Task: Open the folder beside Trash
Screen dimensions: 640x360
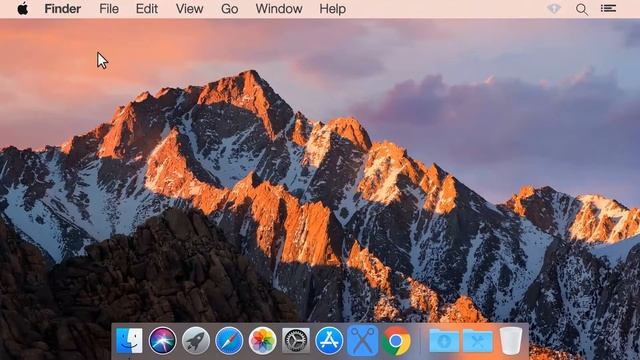Action: click(478, 340)
